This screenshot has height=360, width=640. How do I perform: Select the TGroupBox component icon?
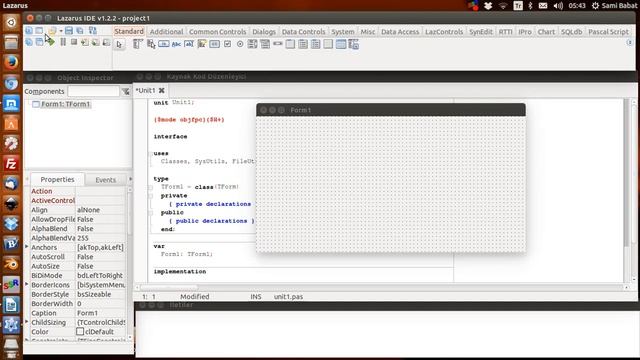(290, 44)
